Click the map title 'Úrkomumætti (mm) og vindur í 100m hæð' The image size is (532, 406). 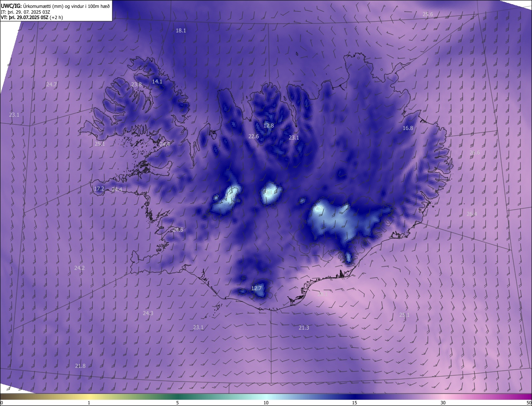point(66,6)
